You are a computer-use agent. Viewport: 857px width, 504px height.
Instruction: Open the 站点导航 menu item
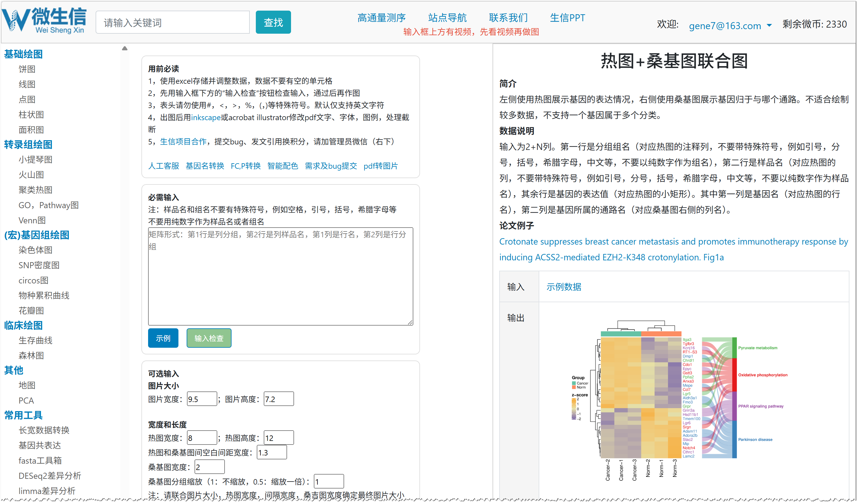click(447, 17)
